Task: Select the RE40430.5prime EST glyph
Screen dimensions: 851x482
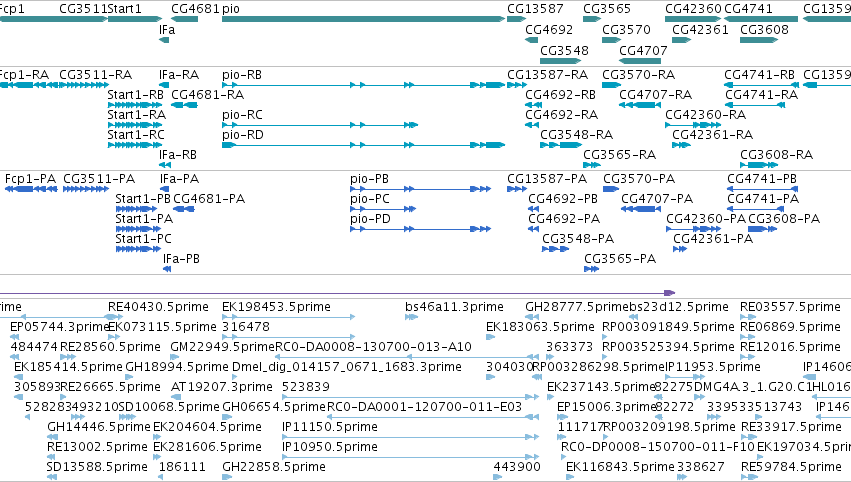Action: [x=115, y=317]
